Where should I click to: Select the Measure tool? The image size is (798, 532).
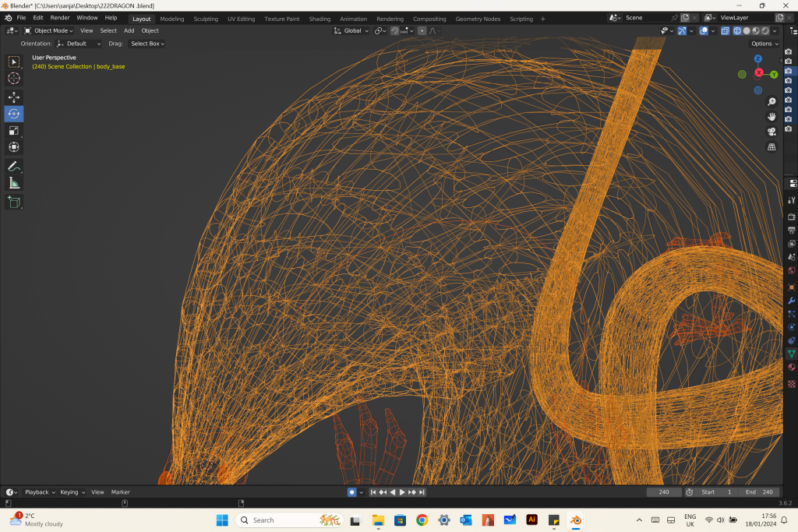coord(14,183)
